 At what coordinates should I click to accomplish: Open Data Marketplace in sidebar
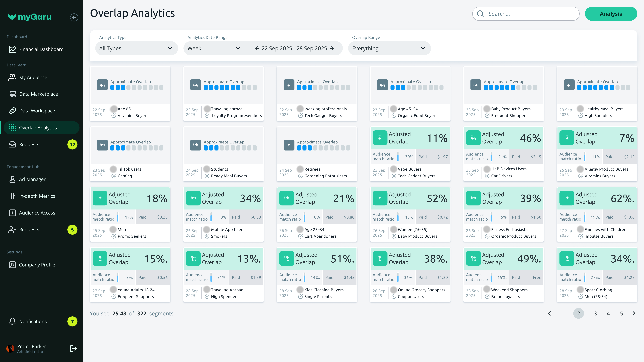coord(38,94)
